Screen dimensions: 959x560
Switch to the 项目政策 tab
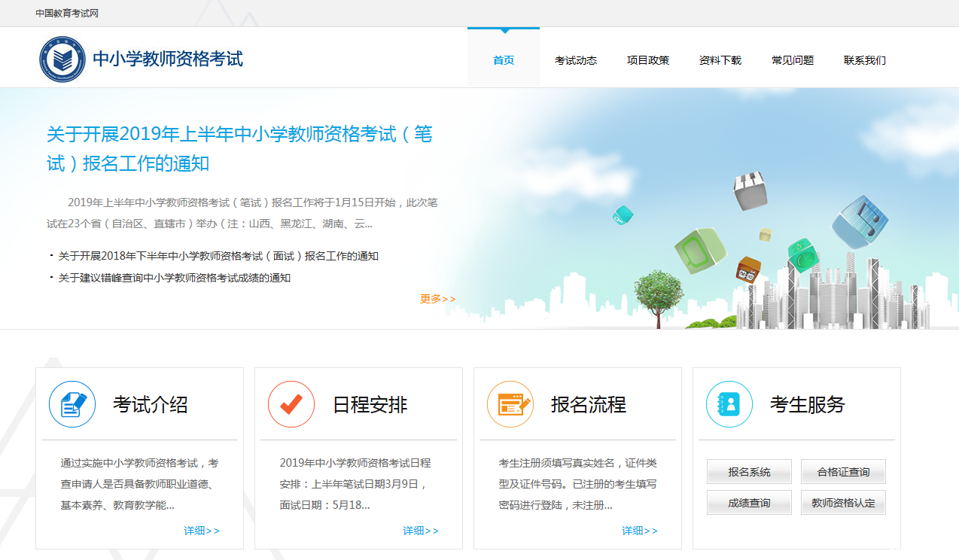[x=648, y=60]
